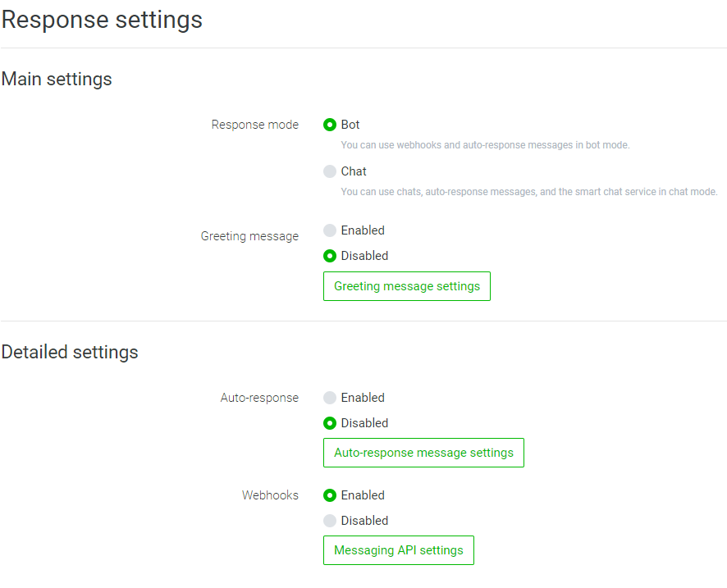727x588 pixels.
Task: Click the Webhooks field label
Action: point(270,495)
